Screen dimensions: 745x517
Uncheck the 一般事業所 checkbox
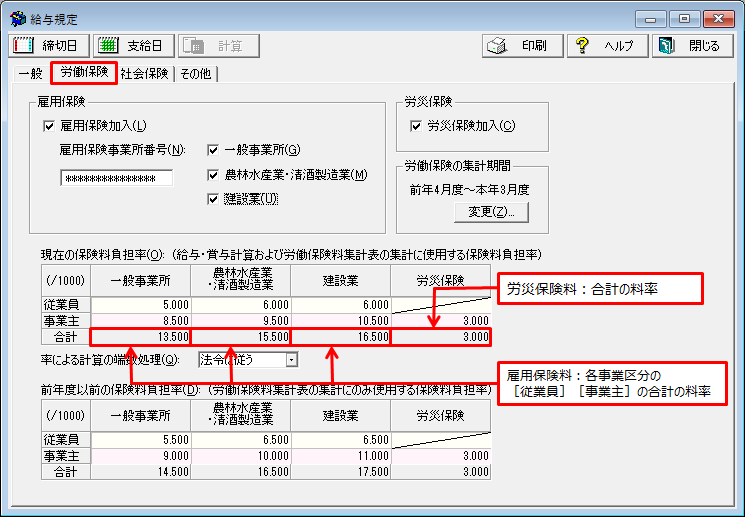[x=213, y=150]
